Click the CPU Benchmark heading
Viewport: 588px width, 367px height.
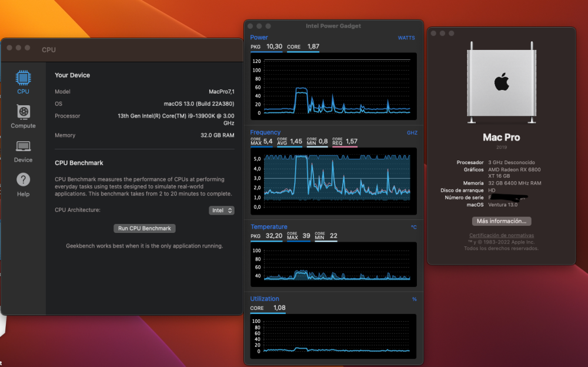79,163
